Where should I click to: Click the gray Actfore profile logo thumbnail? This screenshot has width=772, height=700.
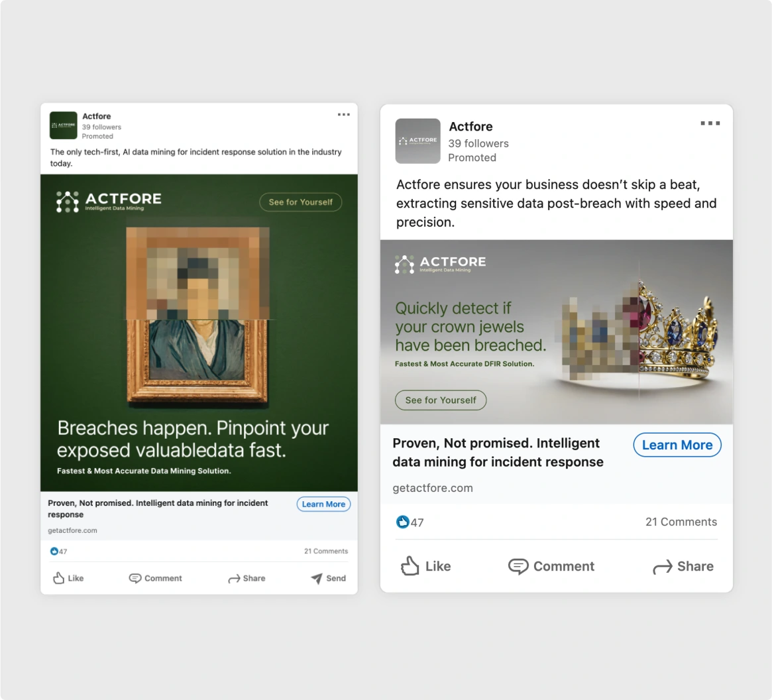coord(417,141)
